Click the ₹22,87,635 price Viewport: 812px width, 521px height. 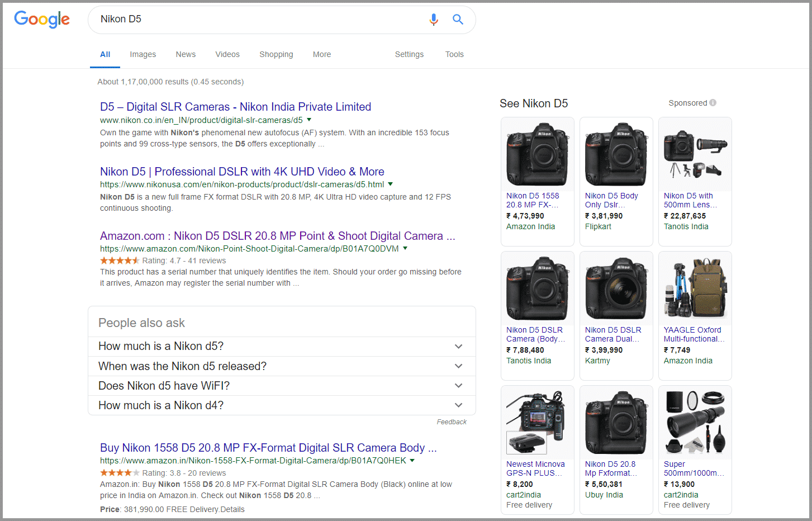tap(685, 216)
